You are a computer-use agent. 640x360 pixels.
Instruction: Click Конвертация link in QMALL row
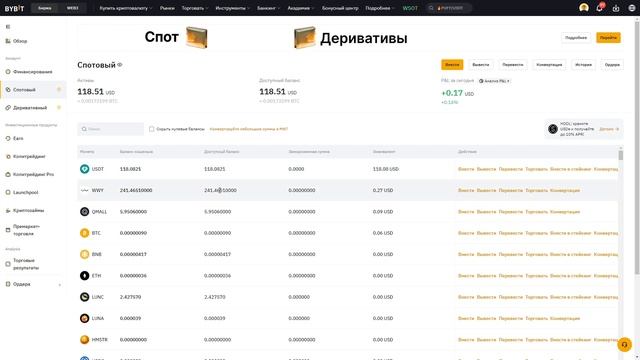565,212
